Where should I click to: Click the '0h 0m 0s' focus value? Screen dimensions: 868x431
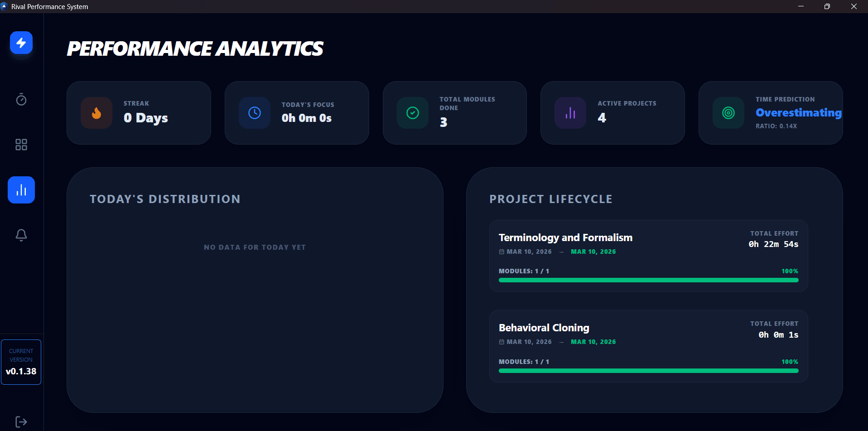307,118
